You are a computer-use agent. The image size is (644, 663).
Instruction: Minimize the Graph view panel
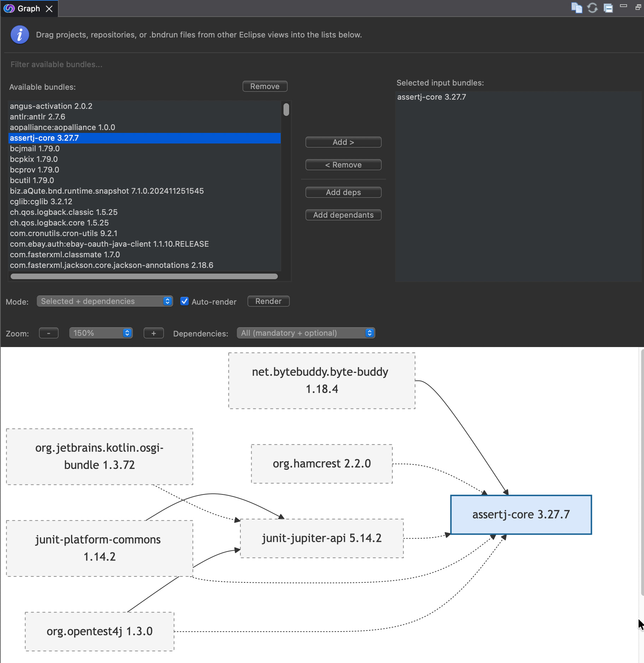click(623, 6)
